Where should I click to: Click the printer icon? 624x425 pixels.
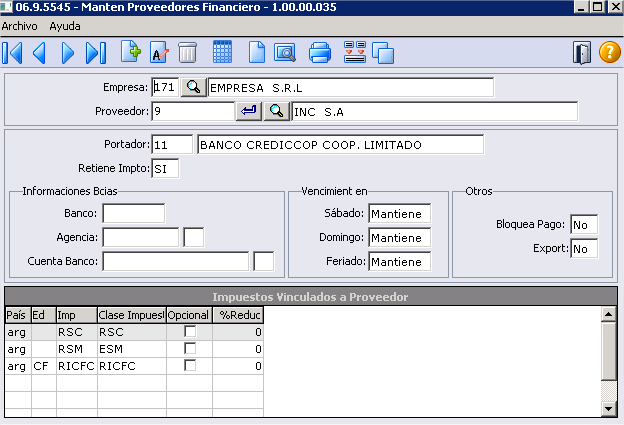click(x=320, y=53)
